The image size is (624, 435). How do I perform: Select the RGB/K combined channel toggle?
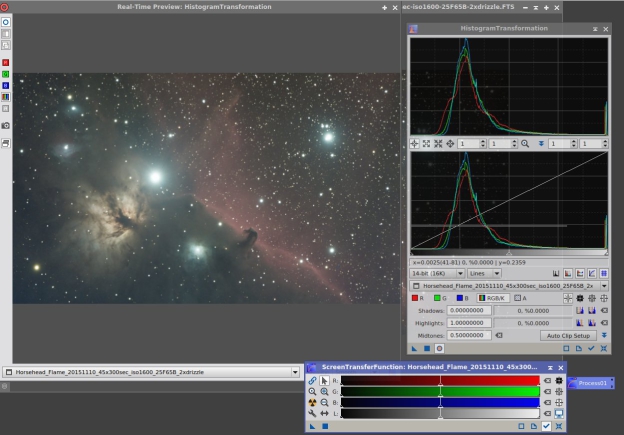pos(492,298)
